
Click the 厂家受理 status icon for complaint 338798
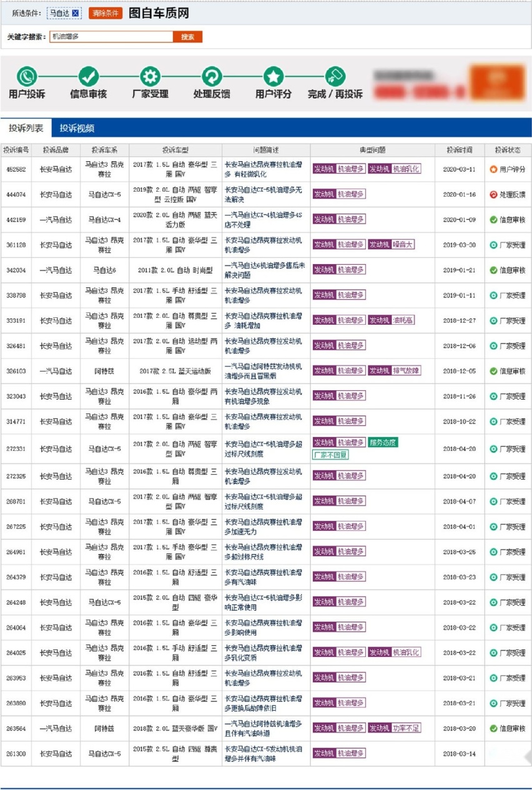tap(493, 295)
